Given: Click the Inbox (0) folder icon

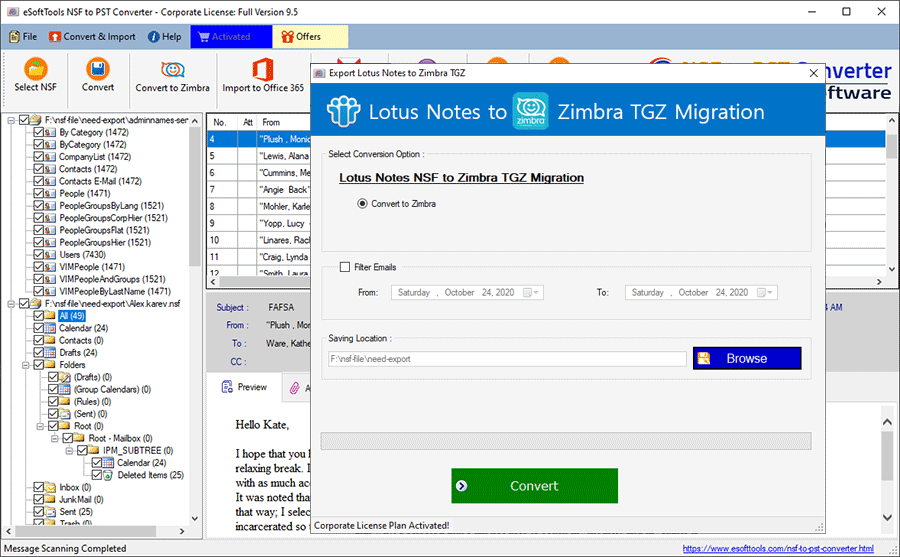Looking at the screenshot, I should click(x=51, y=488).
